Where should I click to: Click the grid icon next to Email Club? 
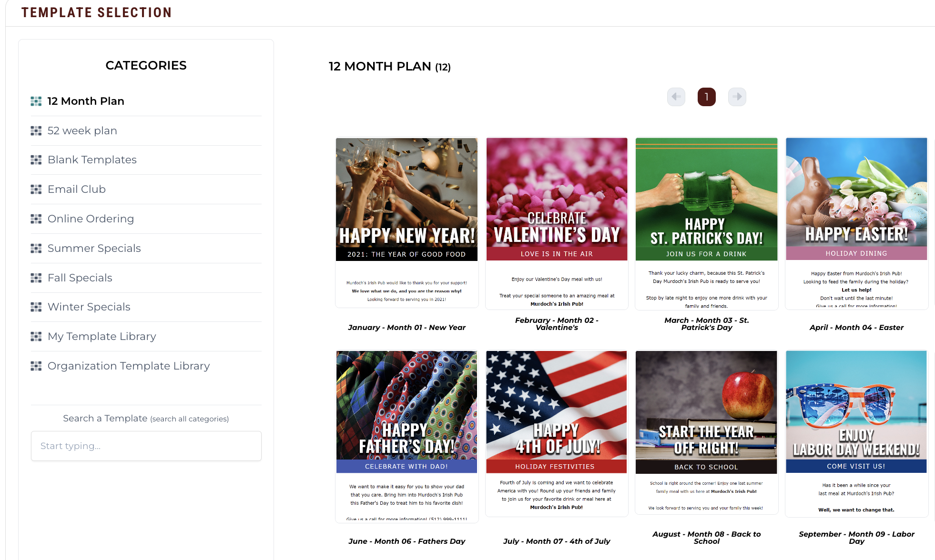(x=36, y=190)
